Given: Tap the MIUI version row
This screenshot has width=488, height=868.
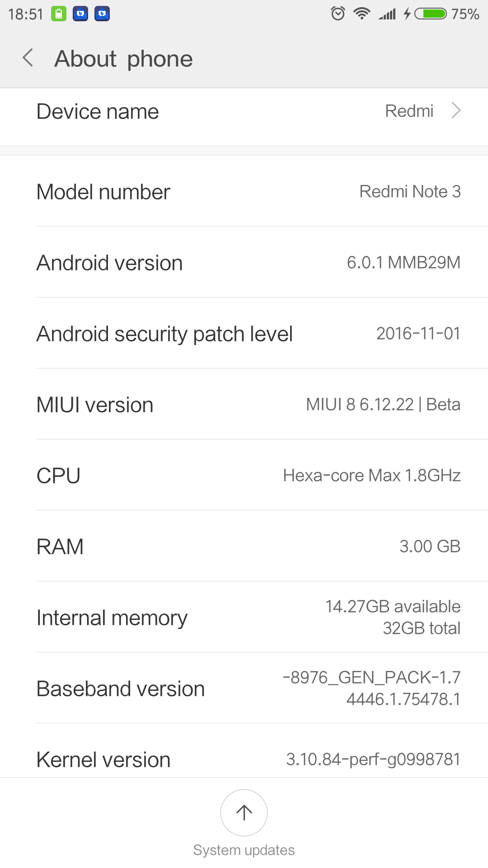Looking at the screenshot, I should tap(244, 405).
